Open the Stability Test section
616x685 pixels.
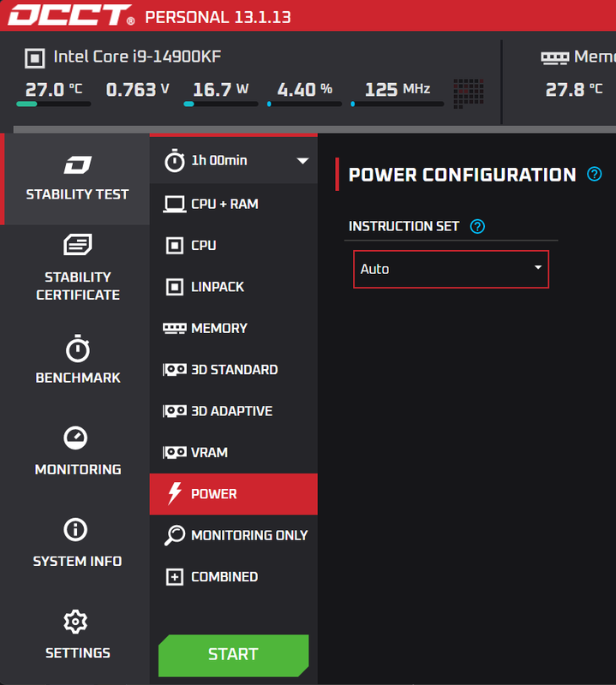pyautogui.click(x=77, y=179)
